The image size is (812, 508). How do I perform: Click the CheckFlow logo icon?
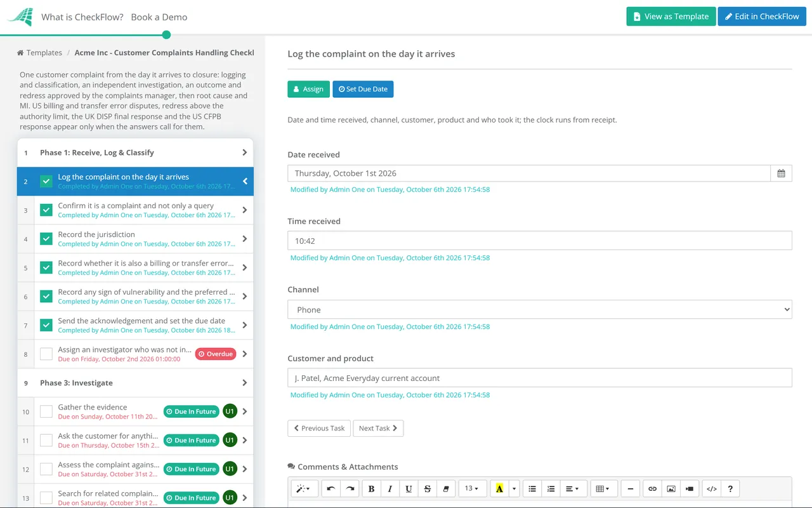tap(20, 17)
